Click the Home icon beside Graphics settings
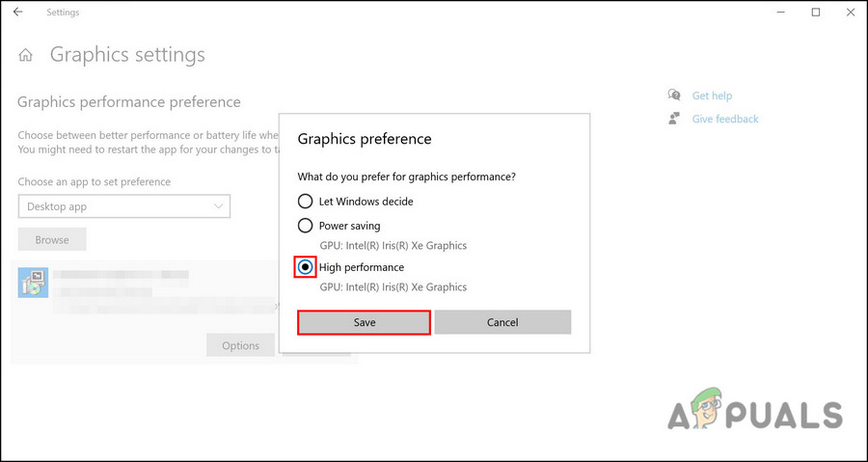 coord(26,55)
